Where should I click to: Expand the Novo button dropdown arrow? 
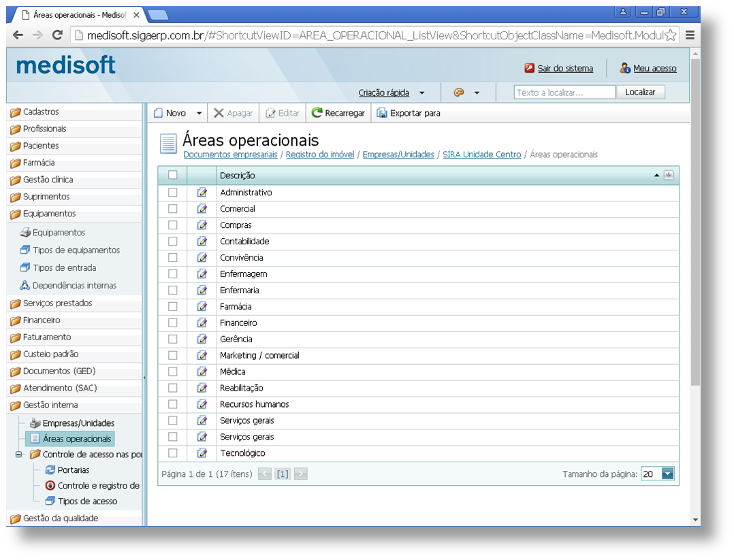pyautogui.click(x=199, y=114)
